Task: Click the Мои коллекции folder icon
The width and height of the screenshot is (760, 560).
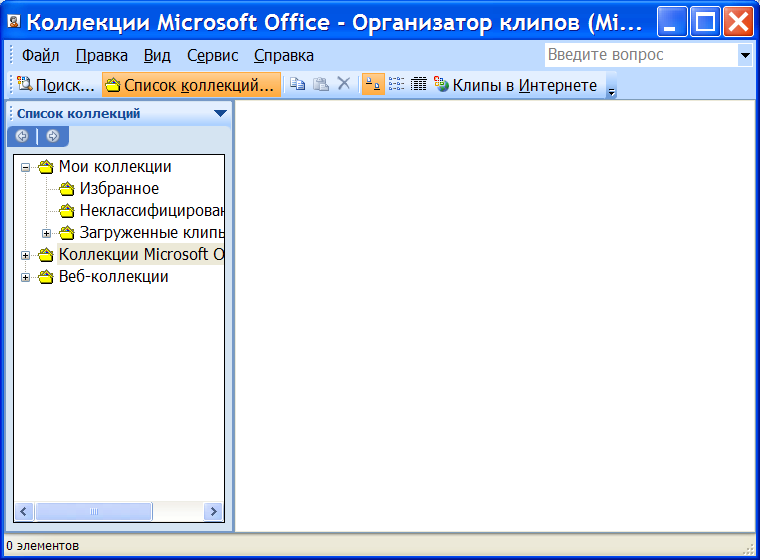Action: pyautogui.click(x=46, y=167)
